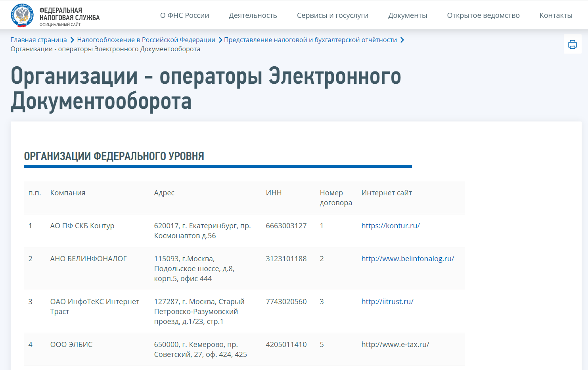
Task: Open the 'Документы' menu
Action: pos(408,15)
